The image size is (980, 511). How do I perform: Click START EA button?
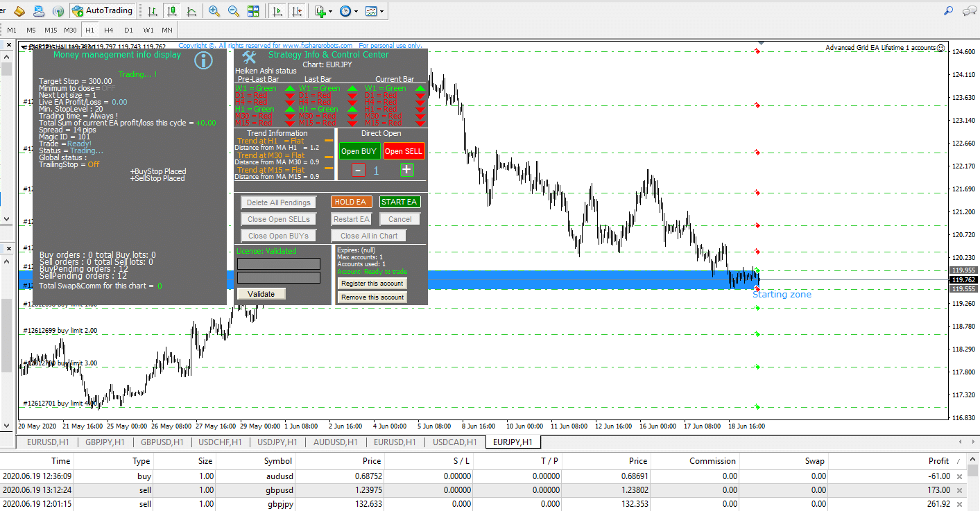[399, 202]
